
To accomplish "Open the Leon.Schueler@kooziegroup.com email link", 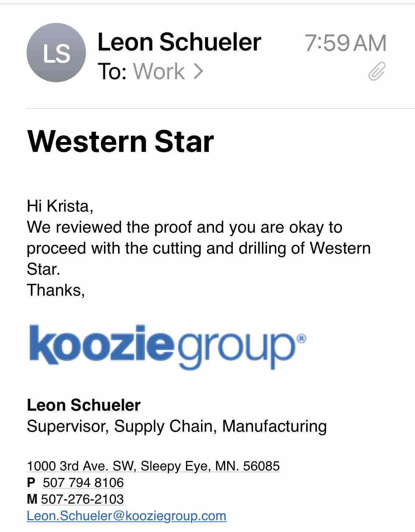I will tap(127, 515).
